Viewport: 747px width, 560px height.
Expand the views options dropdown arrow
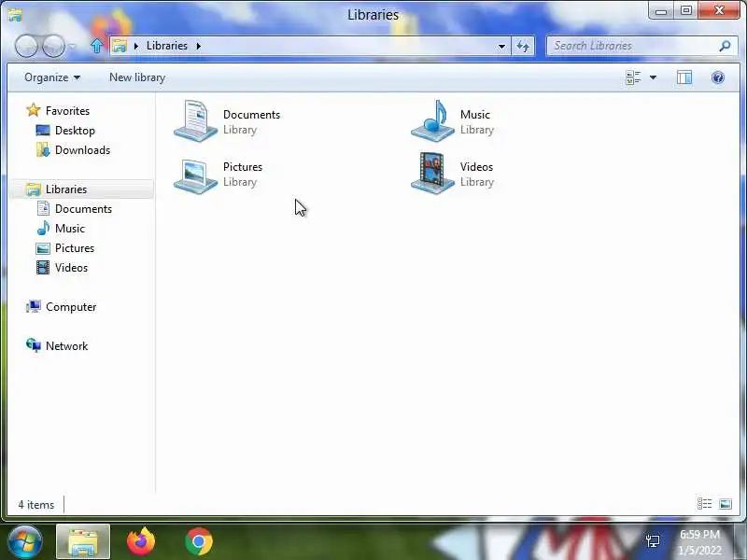pyautogui.click(x=653, y=77)
